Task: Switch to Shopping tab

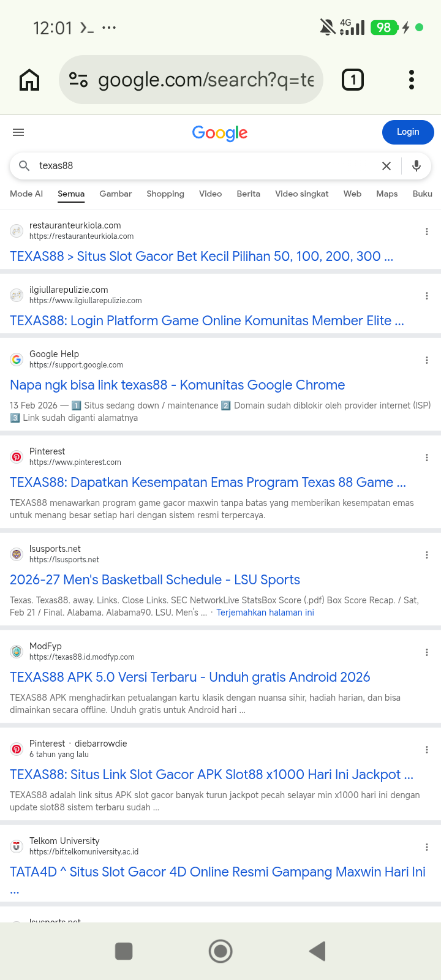Action: (165, 194)
